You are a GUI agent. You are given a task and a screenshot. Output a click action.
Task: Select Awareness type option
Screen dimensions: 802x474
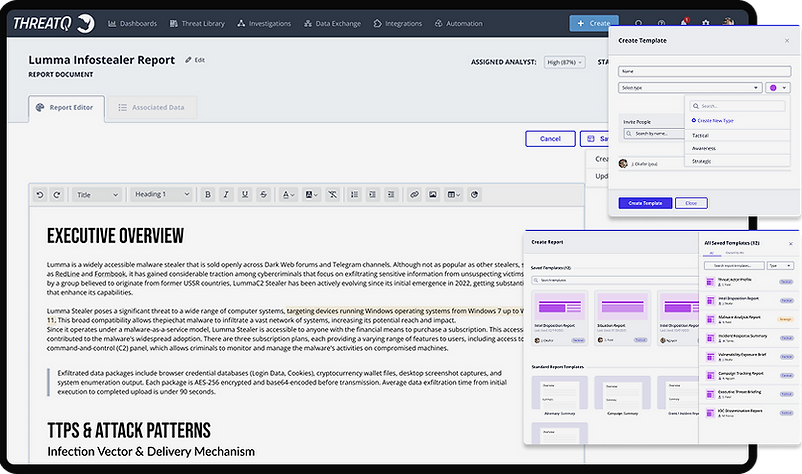pos(737,148)
